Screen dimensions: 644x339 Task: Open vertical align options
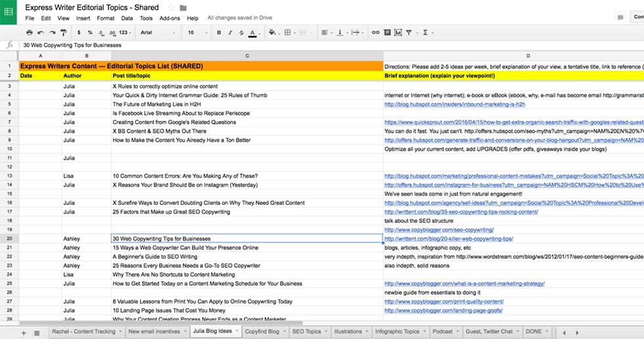[x=341, y=32]
